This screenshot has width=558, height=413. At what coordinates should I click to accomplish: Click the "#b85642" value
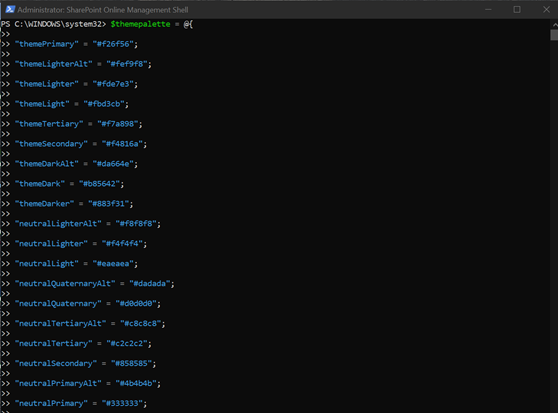pyautogui.click(x=99, y=184)
